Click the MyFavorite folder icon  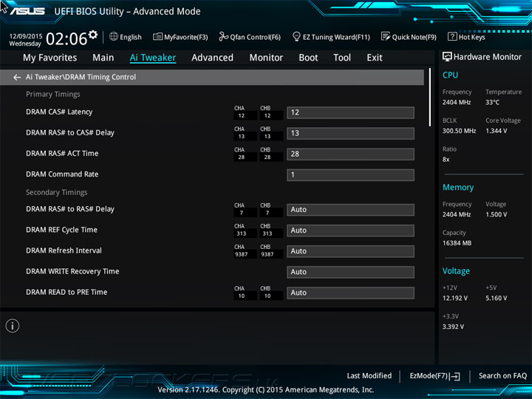[x=157, y=36]
